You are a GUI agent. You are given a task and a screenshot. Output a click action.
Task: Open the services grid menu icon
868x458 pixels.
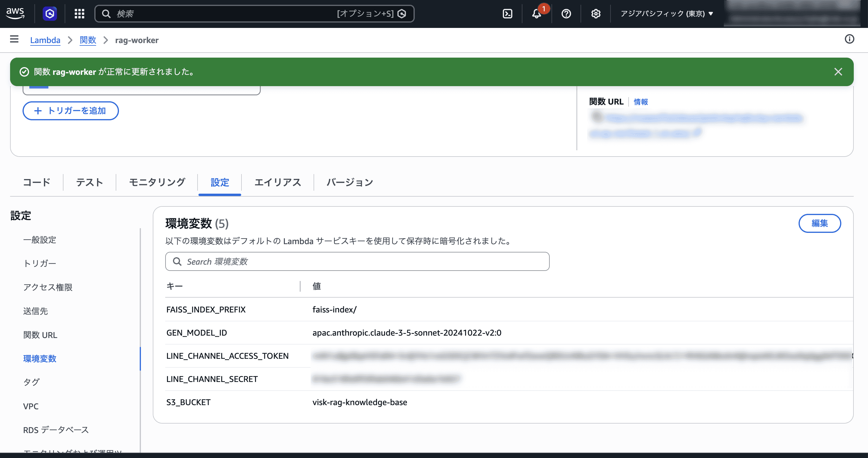79,13
